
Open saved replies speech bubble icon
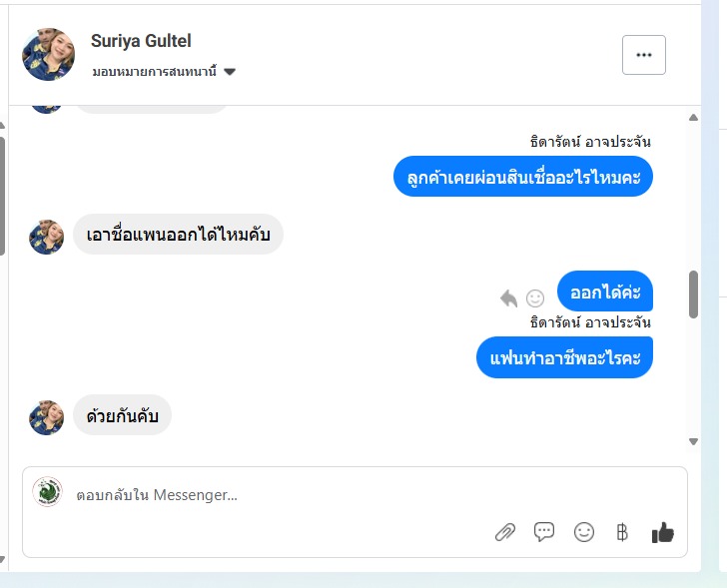point(544,532)
